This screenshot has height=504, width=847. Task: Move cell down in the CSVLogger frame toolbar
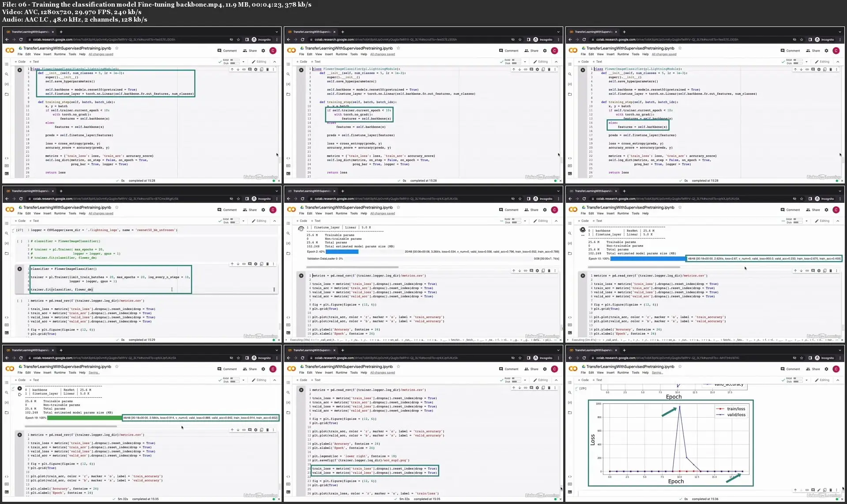(238, 264)
